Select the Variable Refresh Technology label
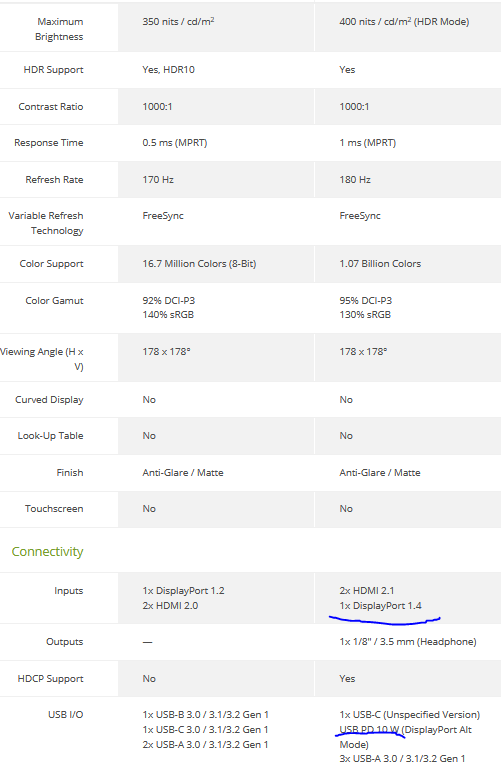The height and width of the screenshot is (777, 501). [x=46, y=223]
